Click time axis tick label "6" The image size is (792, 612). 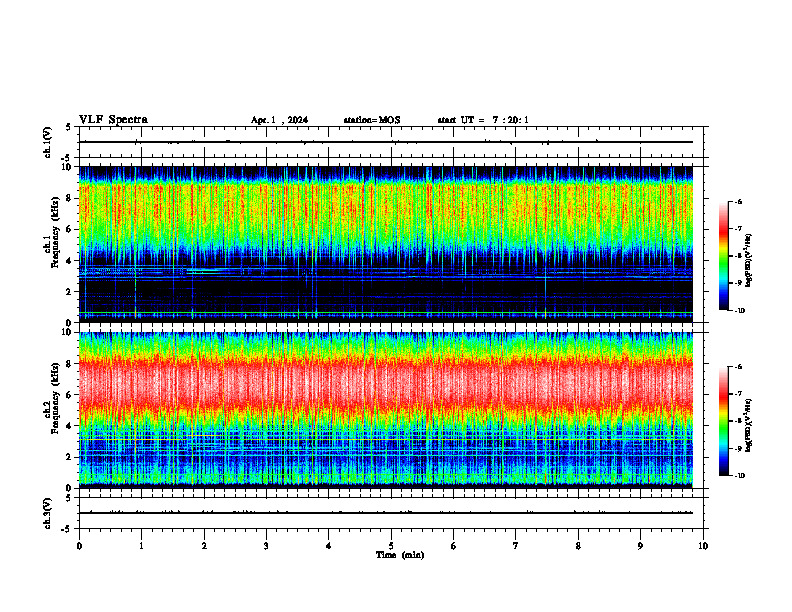pos(454,546)
